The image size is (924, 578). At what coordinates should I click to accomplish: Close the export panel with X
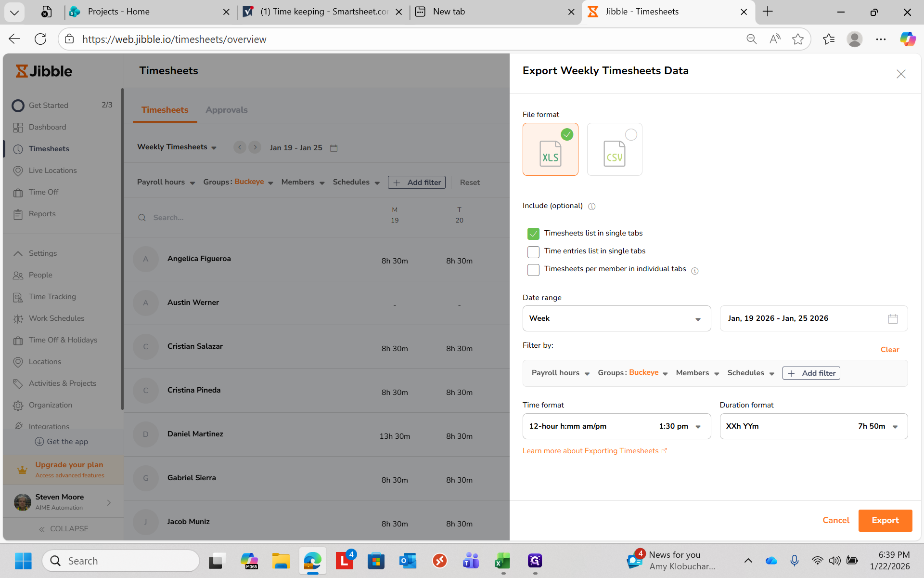click(901, 74)
